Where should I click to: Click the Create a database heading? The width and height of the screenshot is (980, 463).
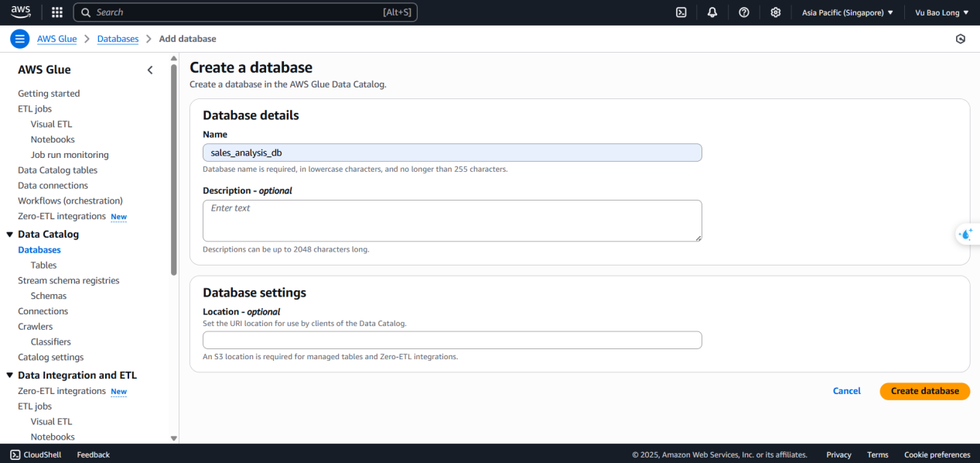pos(251,67)
